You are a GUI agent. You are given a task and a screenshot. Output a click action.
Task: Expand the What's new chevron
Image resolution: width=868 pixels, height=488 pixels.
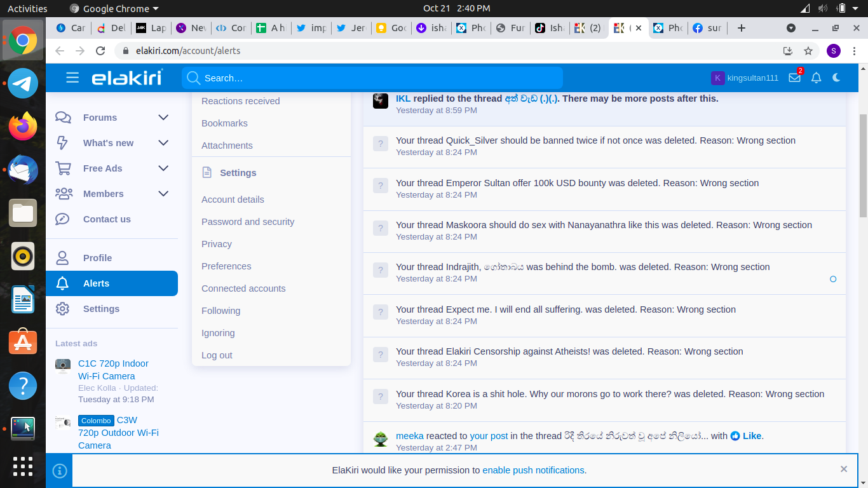click(x=163, y=143)
